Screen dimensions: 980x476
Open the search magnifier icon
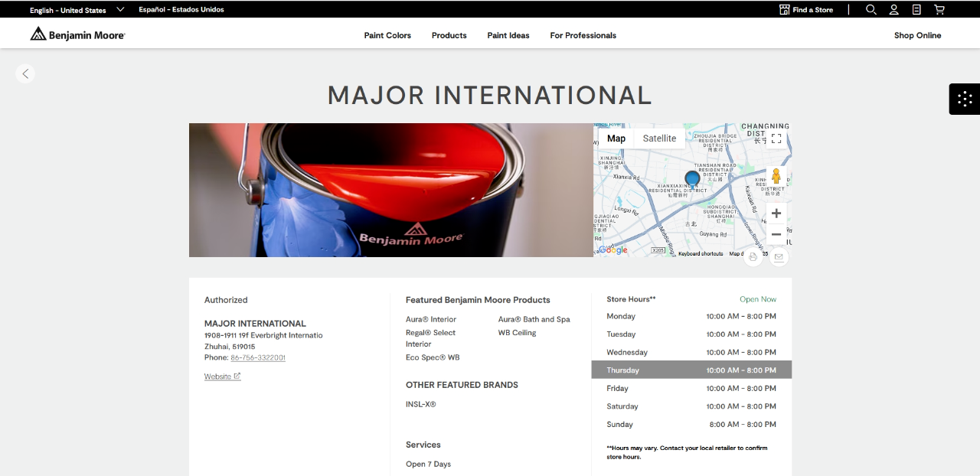click(871, 10)
